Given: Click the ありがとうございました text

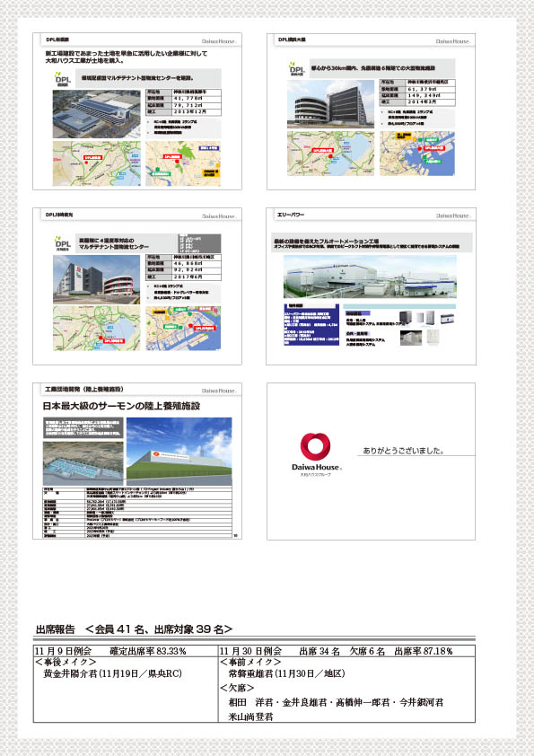Looking at the screenshot, I should tap(402, 451).
